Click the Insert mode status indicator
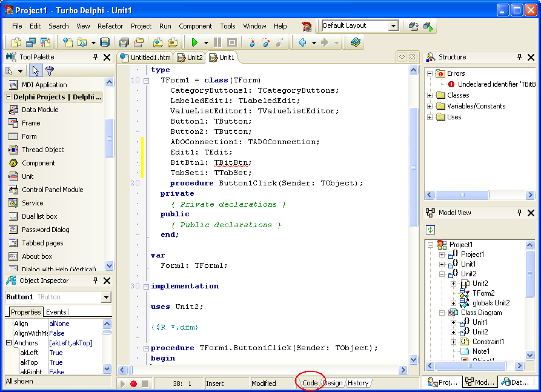Image resolution: width=541 pixels, height=392 pixels. click(x=214, y=384)
